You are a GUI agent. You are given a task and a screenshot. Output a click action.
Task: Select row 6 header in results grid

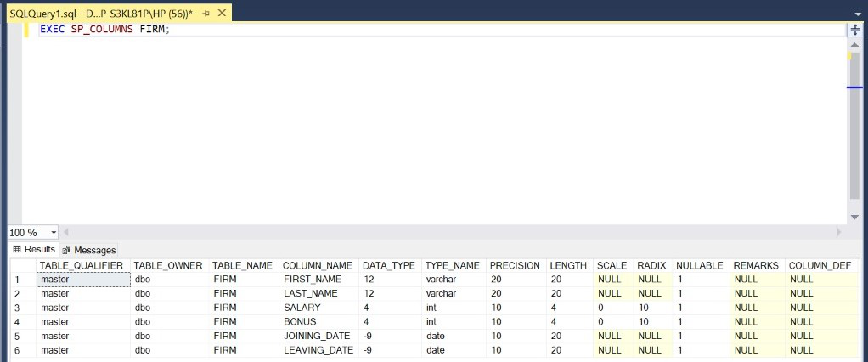(16, 350)
